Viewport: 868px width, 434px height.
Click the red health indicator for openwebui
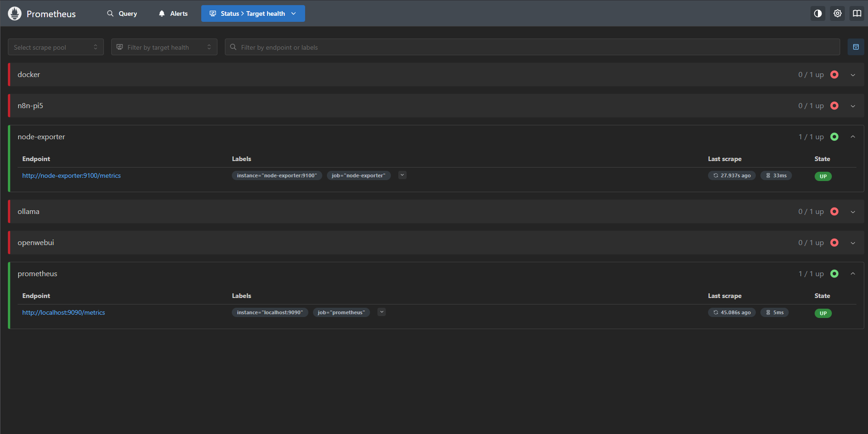(835, 242)
